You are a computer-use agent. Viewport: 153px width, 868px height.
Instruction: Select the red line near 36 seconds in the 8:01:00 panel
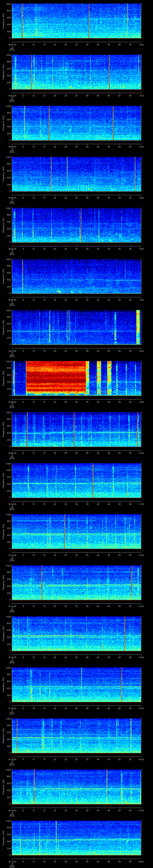(x=89, y=21)
